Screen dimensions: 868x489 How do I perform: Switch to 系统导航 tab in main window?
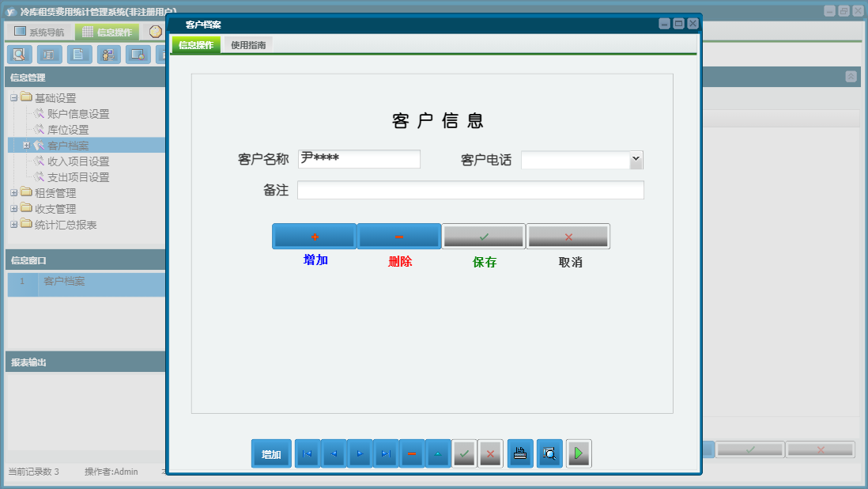(40, 32)
